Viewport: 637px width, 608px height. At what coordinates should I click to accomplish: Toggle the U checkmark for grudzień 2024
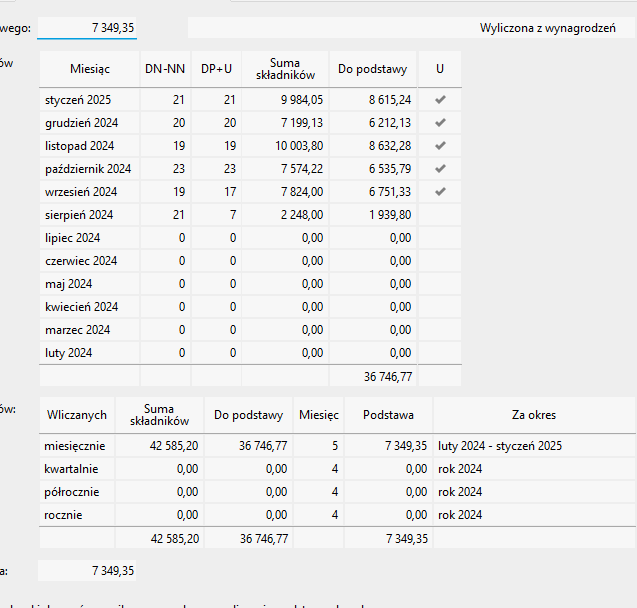click(440, 123)
